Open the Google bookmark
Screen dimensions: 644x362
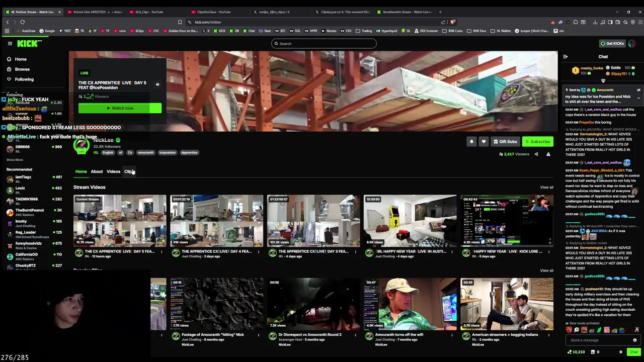pyautogui.click(x=47, y=31)
